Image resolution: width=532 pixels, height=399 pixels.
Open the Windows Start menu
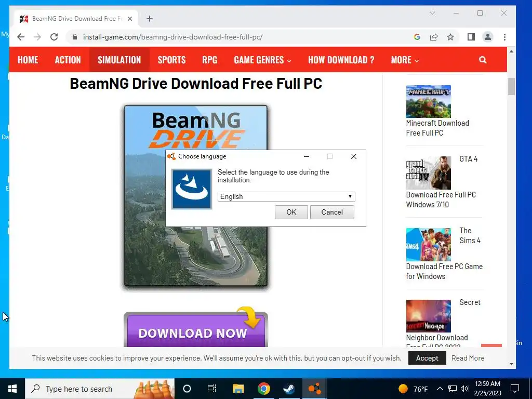coord(12,389)
